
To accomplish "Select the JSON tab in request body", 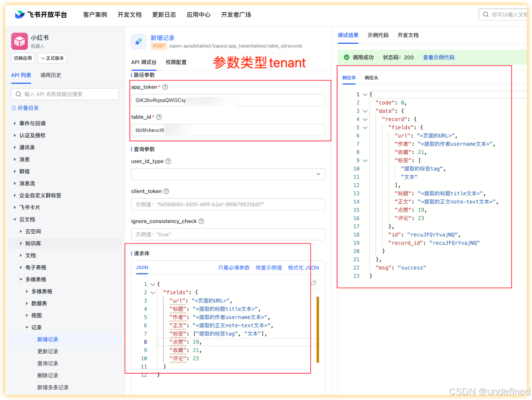I will (142, 268).
